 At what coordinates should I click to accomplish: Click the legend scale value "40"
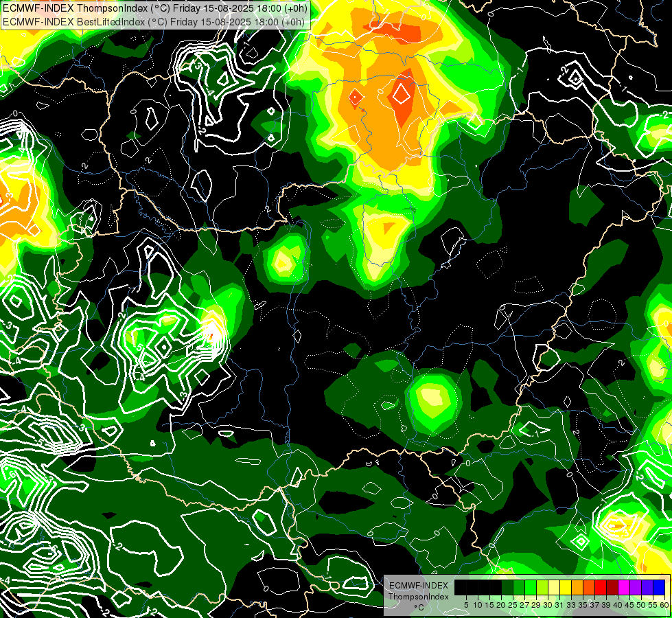[618, 605]
